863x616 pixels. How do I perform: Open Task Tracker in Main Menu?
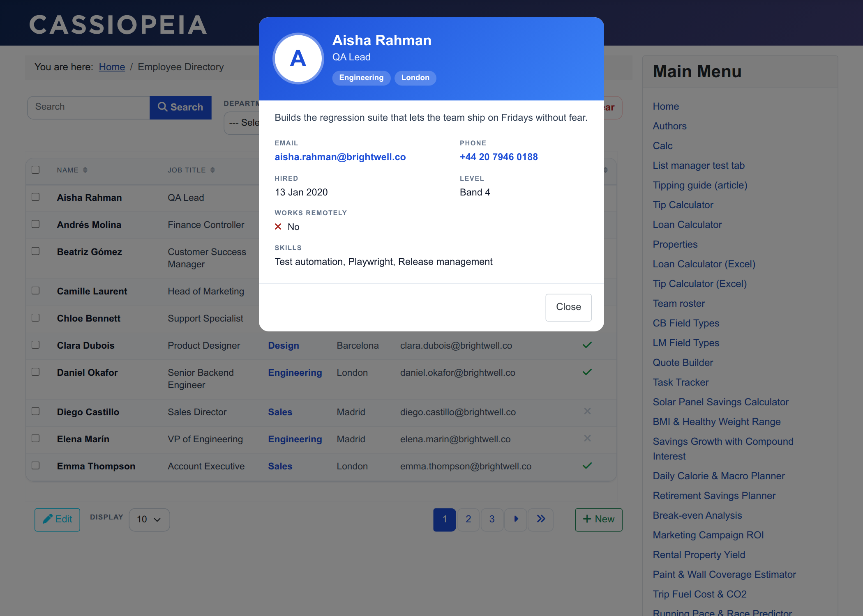[x=681, y=382]
